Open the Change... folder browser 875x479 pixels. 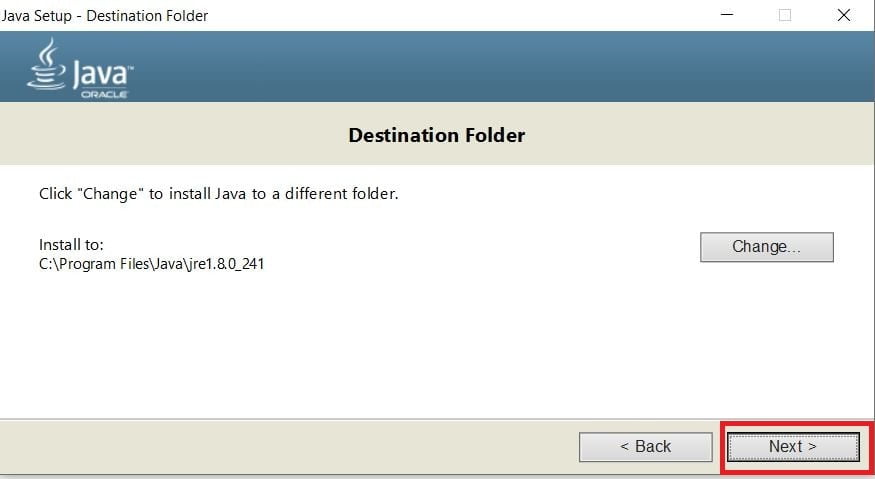click(767, 247)
